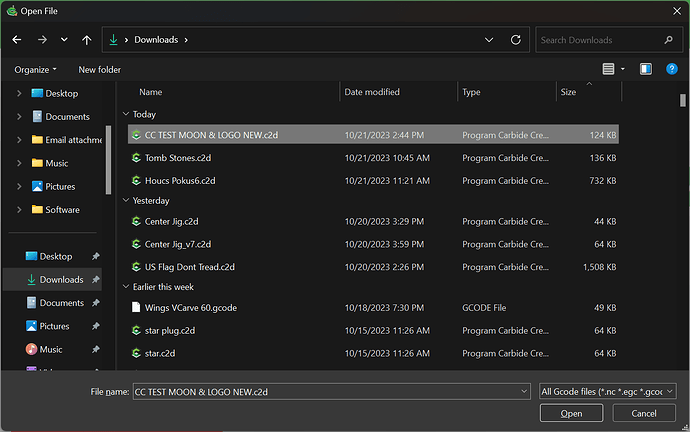Collapse the Today group
The image size is (690, 432).
(x=126, y=114)
